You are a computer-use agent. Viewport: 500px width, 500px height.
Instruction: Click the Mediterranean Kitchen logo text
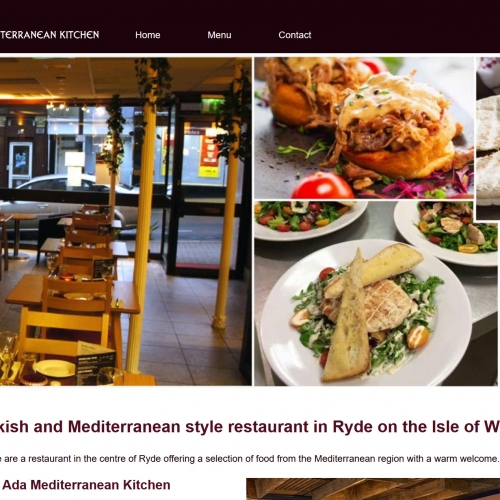coord(49,35)
